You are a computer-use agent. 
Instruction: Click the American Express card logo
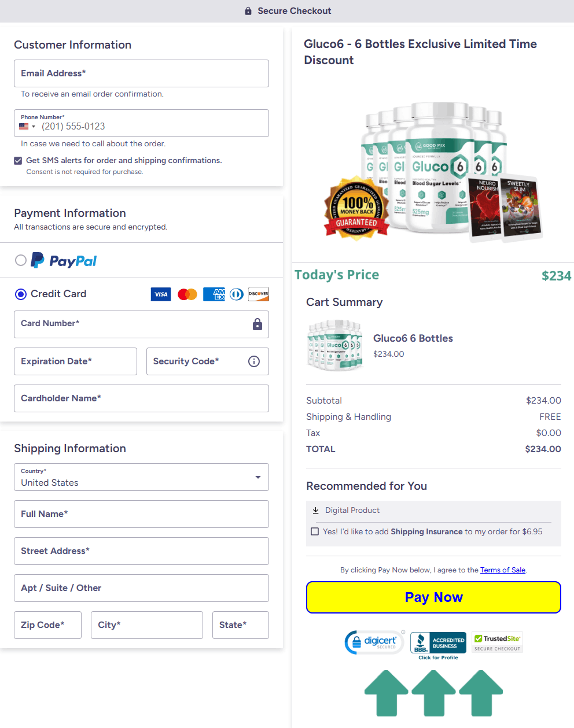[214, 294]
